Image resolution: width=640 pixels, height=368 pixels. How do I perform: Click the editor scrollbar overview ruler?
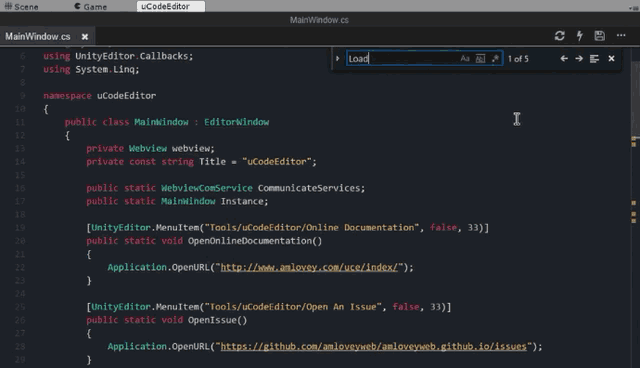point(635,208)
